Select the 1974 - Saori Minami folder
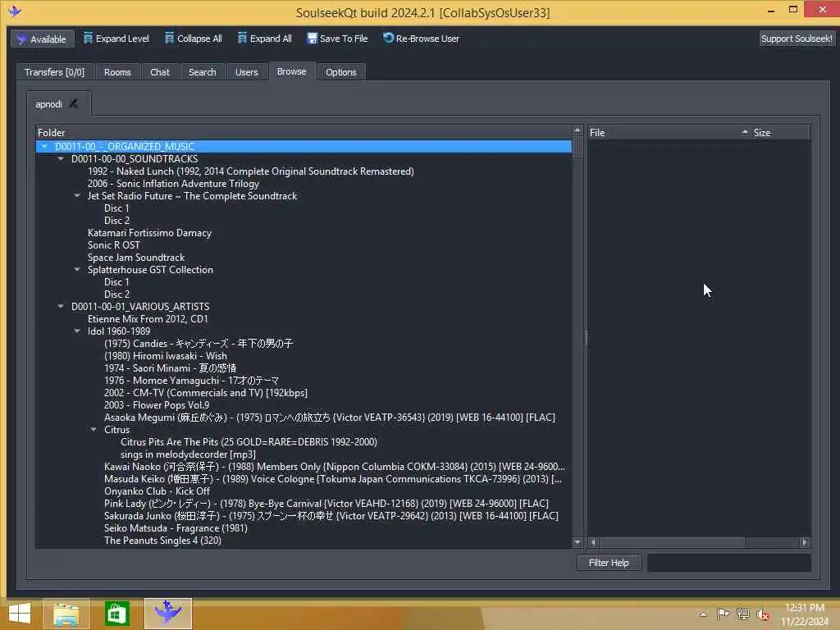The height and width of the screenshot is (630, 840). click(170, 368)
